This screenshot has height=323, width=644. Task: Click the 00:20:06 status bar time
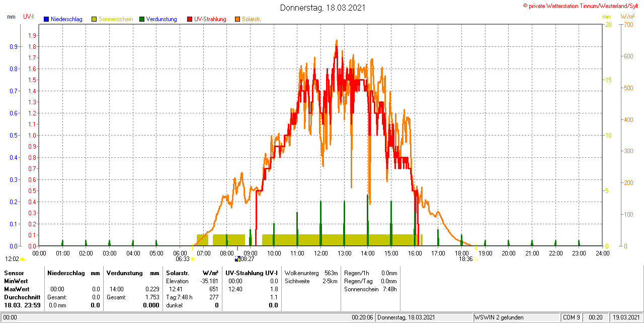pyautogui.click(x=362, y=317)
